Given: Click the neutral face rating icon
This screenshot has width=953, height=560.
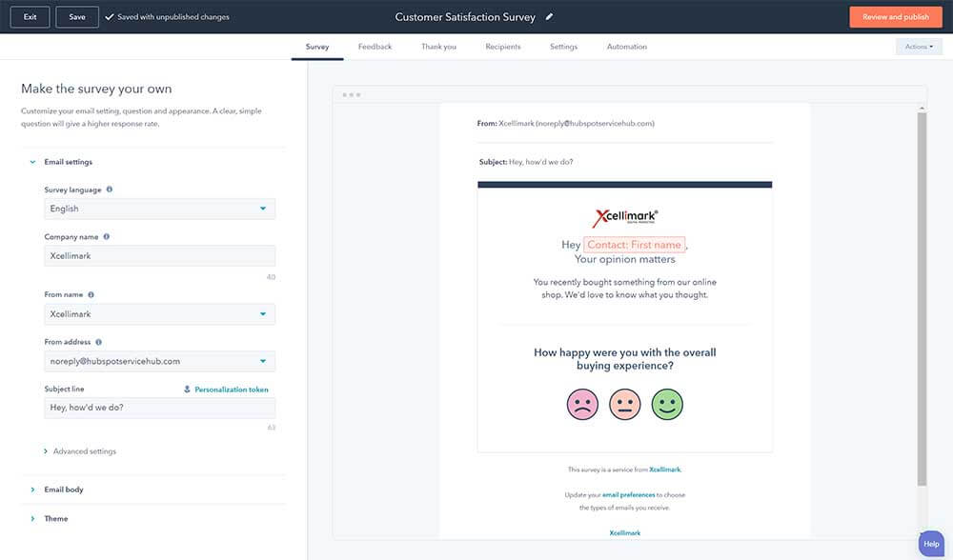Looking at the screenshot, I should pyautogui.click(x=625, y=405).
